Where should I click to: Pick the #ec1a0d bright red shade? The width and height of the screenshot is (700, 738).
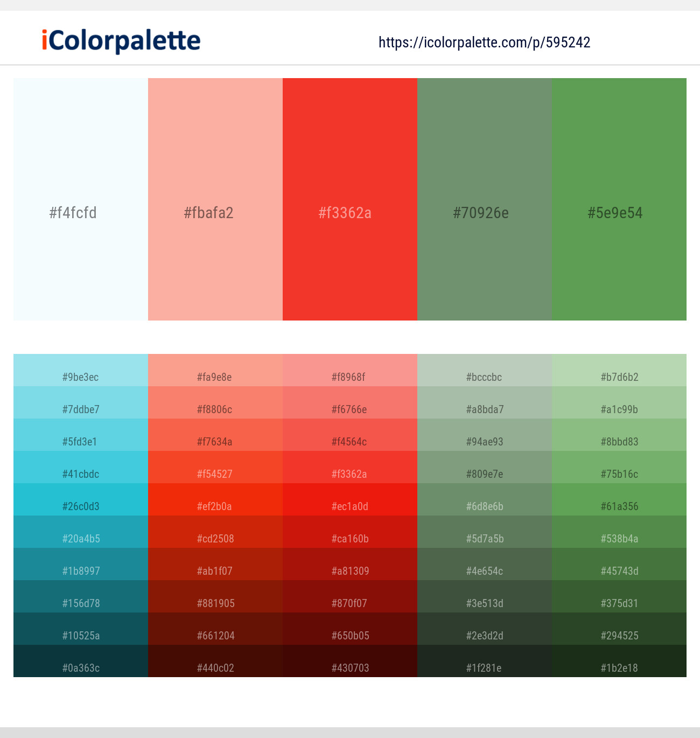point(350,499)
